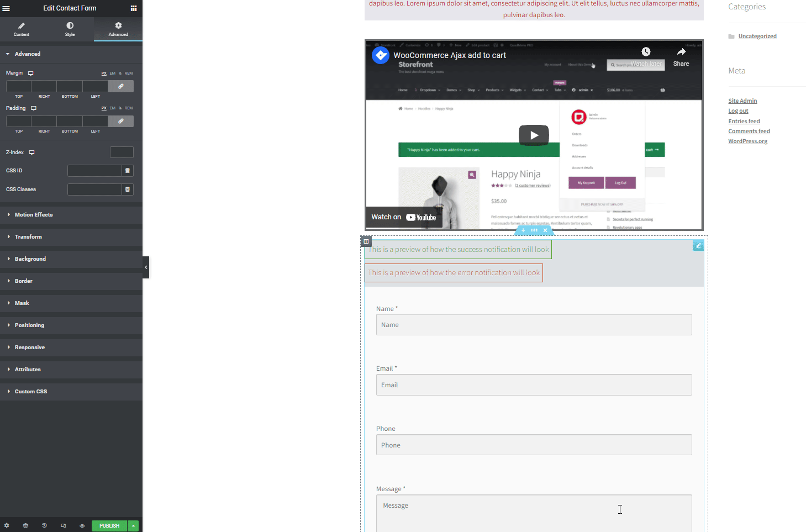Viewport: 806px width, 532px height.
Task: Set Padding unit to EM
Action: (x=113, y=108)
